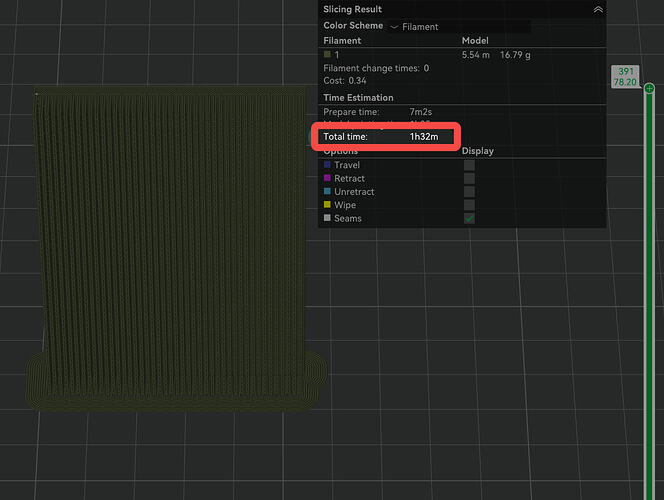Click the Retract magenta color swatch
The image size is (664, 500).
(327, 178)
